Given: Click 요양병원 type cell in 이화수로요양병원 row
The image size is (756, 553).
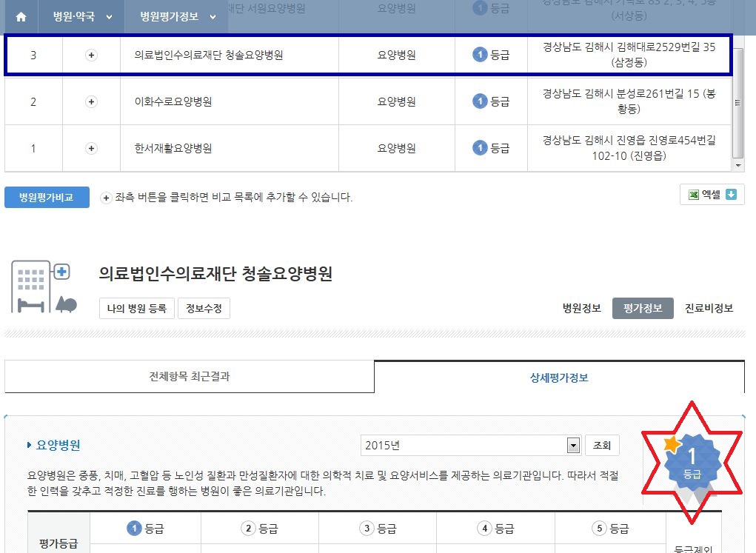Looking at the screenshot, I should tap(397, 101).
